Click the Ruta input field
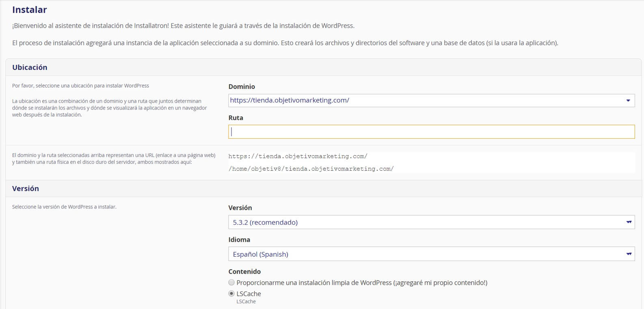The image size is (644, 309). (x=431, y=132)
